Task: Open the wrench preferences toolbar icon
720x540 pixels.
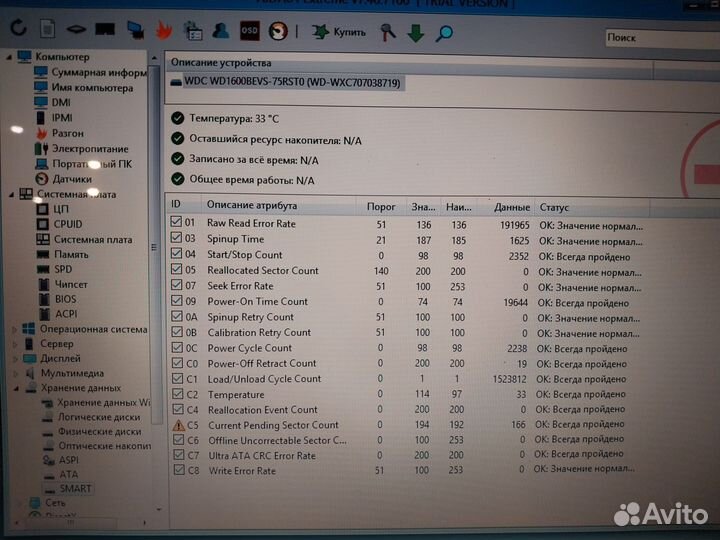Action: [x=388, y=33]
